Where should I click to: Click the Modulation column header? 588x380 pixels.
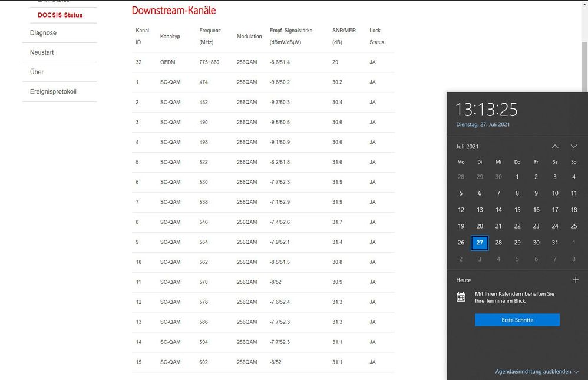249,37
